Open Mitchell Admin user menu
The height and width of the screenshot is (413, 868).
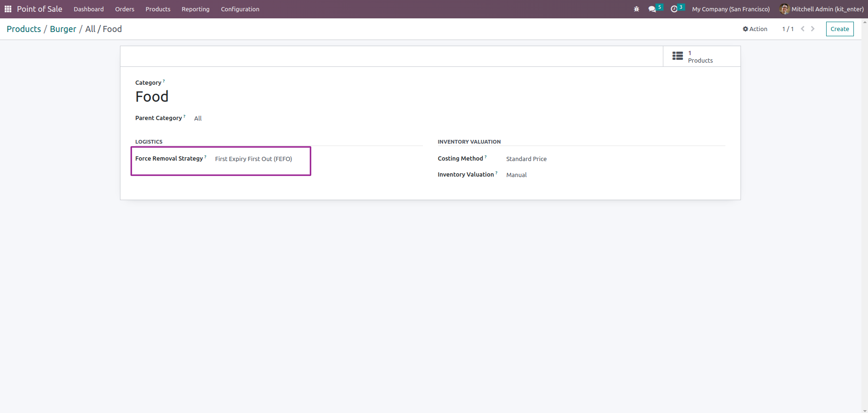(x=822, y=9)
